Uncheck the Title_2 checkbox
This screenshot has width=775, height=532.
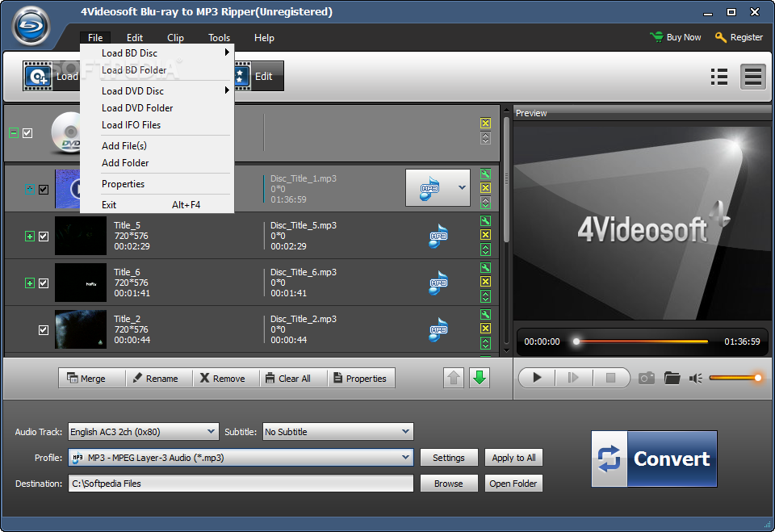tap(44, 330)
